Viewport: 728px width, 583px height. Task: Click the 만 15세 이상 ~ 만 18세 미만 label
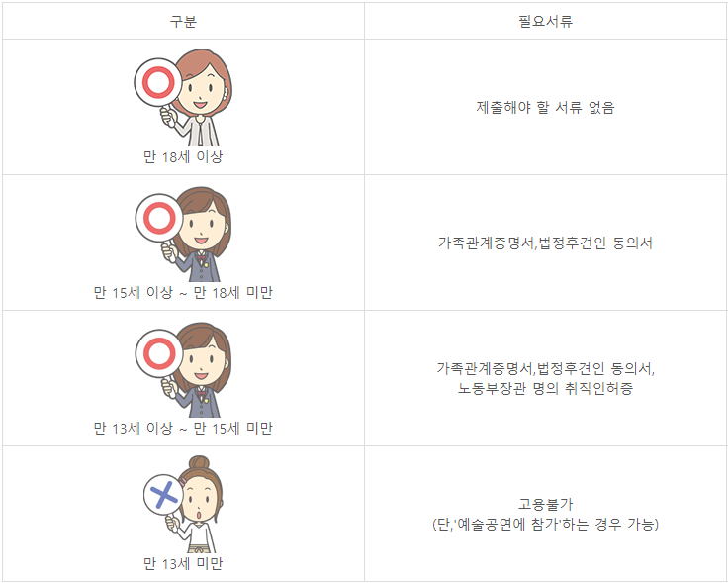click(183, 293)
